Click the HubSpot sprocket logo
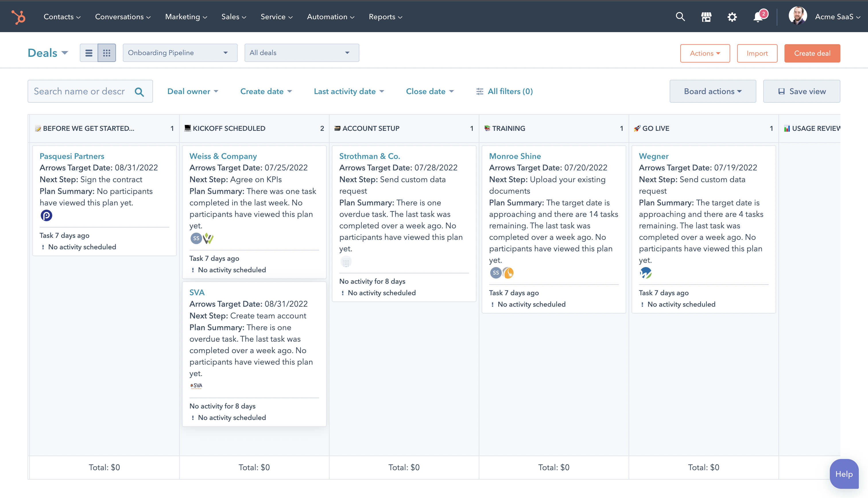 [x=18, y=17]
